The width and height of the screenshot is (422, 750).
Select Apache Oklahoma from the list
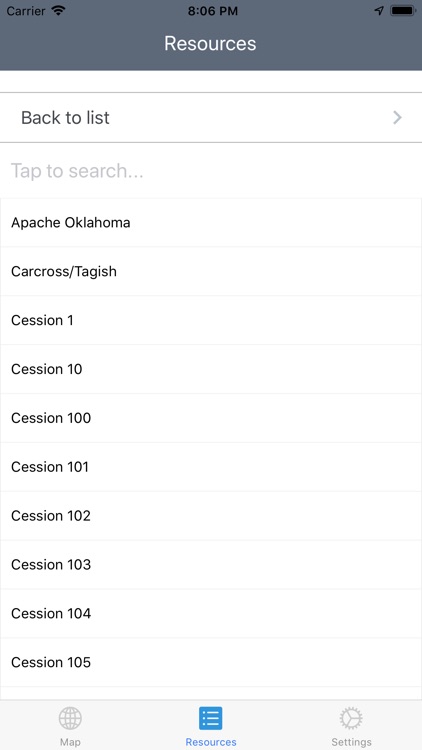click(x=211, y=223)
